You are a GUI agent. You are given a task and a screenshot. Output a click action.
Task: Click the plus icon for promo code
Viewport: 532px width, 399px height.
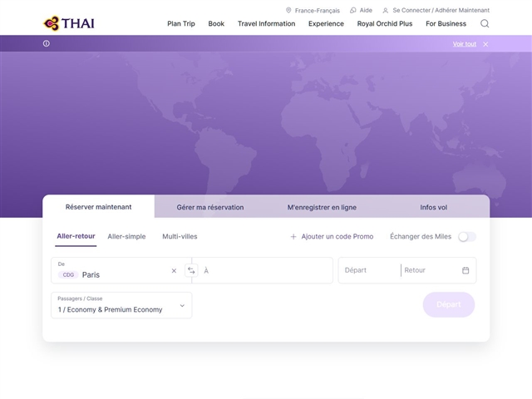tap(293, 236)
